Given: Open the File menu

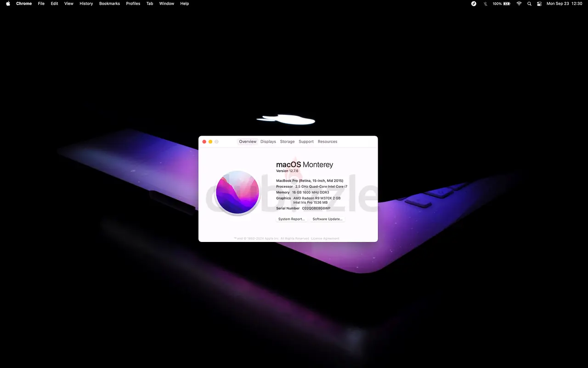Looking at the screenshot, I should point(41,4).
